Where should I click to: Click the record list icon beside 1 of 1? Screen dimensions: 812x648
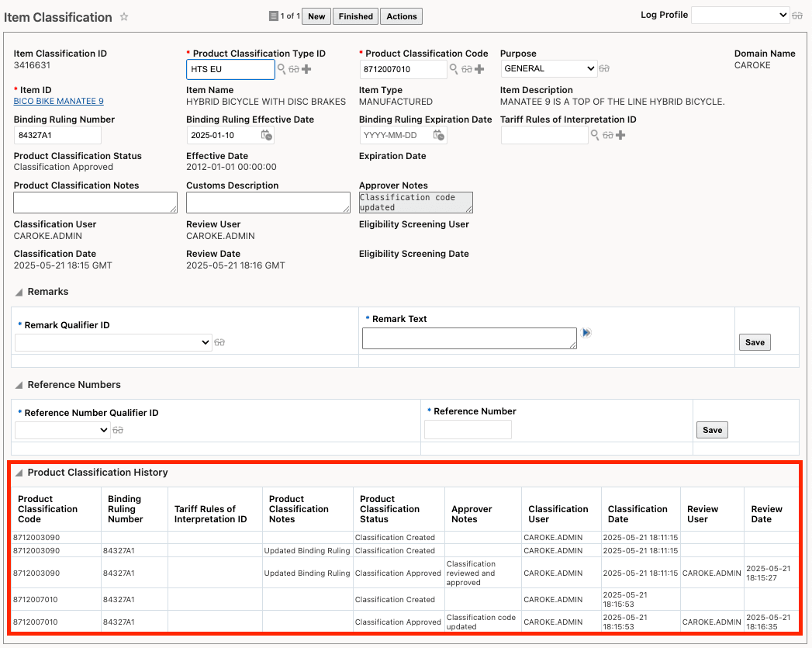(x=274, y=16)
